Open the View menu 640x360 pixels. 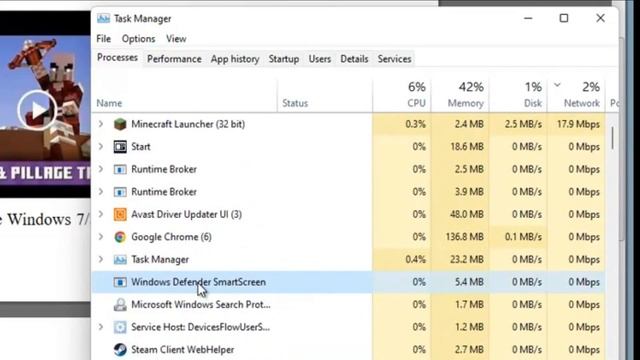(176, 39)
